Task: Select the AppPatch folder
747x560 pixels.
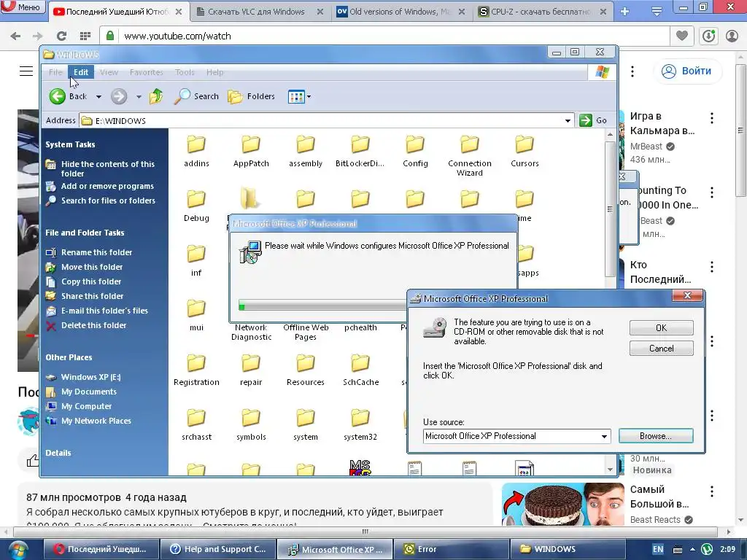Action: coord(251,152)
